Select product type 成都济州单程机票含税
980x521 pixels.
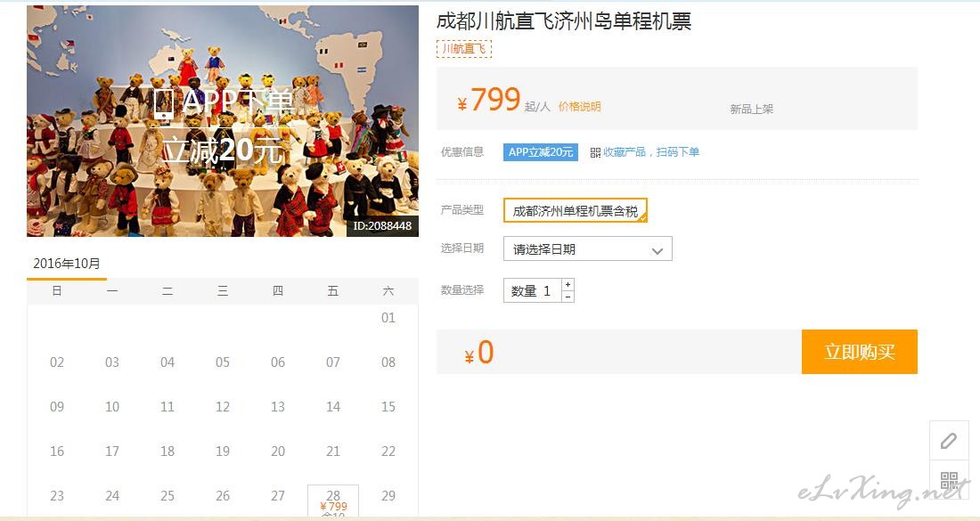(x=575, y=211)
